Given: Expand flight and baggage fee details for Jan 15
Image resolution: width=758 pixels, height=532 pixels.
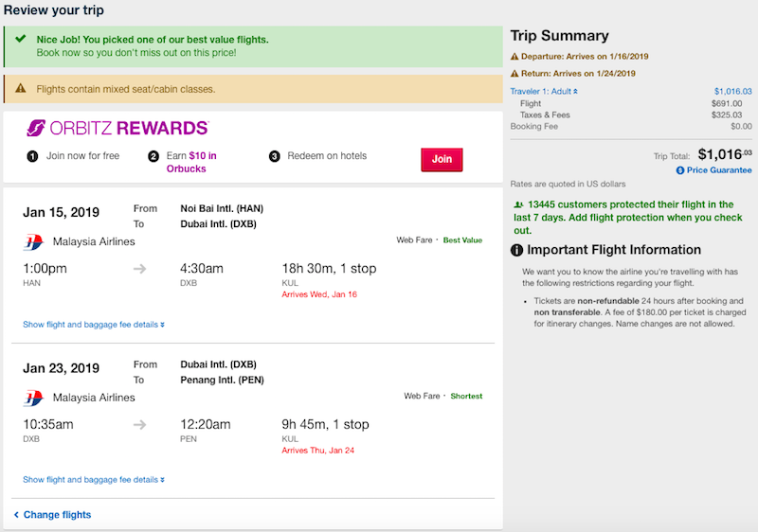Looking at the screenshot, I should [x=94, y=325].
